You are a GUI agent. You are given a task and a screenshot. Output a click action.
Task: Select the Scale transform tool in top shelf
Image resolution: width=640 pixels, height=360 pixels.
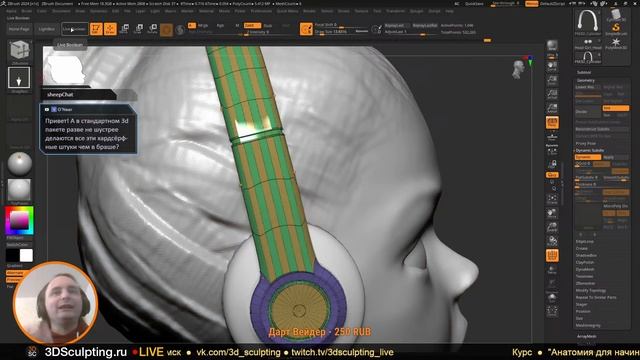click(x=139, y=29)
